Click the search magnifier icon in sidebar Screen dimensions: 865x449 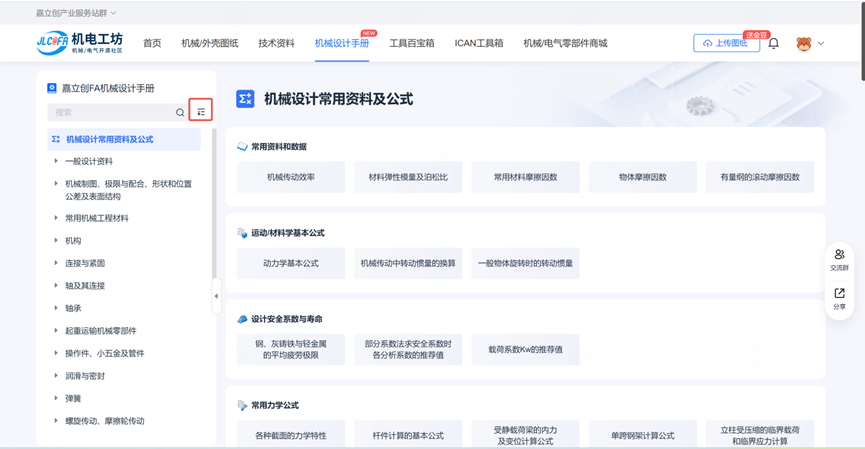(x=180, y=113)
